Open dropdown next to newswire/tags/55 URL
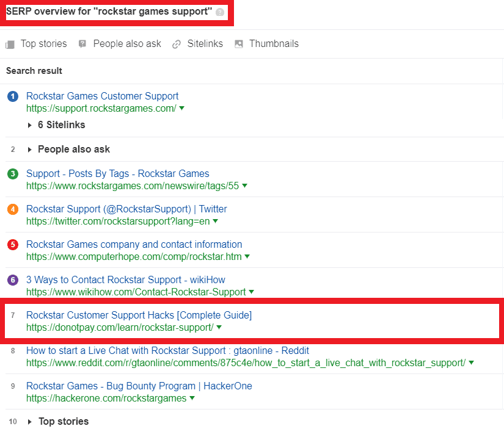 (244, 186)
